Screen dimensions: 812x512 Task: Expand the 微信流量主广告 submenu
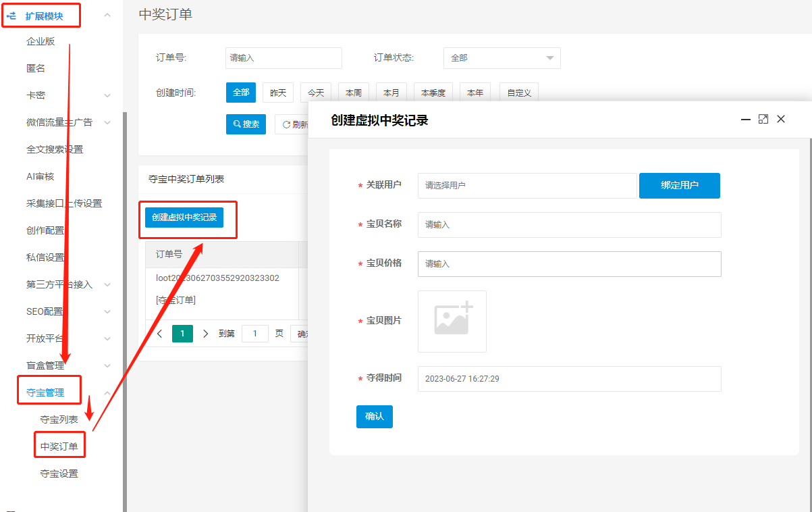pyautogui.click(x=107, y=123)
